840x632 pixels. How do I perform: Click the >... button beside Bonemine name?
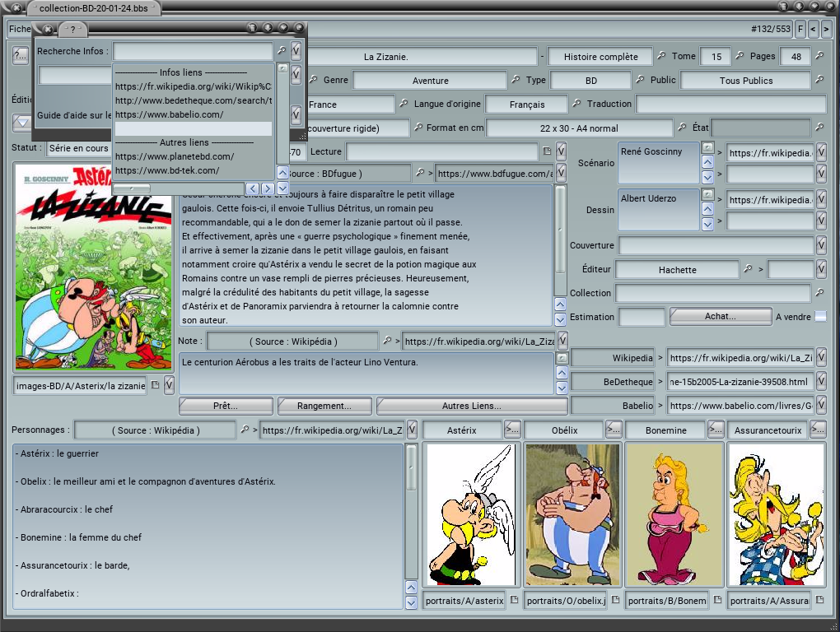715,428
